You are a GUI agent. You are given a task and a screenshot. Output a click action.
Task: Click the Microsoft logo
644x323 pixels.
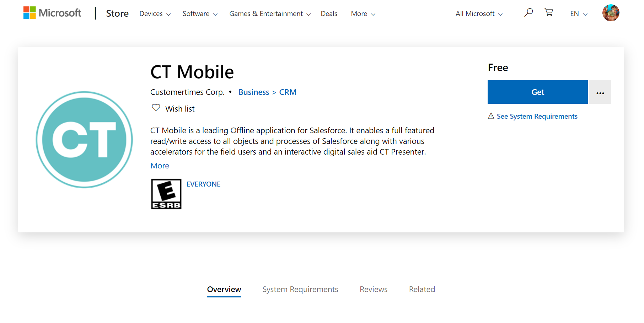[52, 13]
